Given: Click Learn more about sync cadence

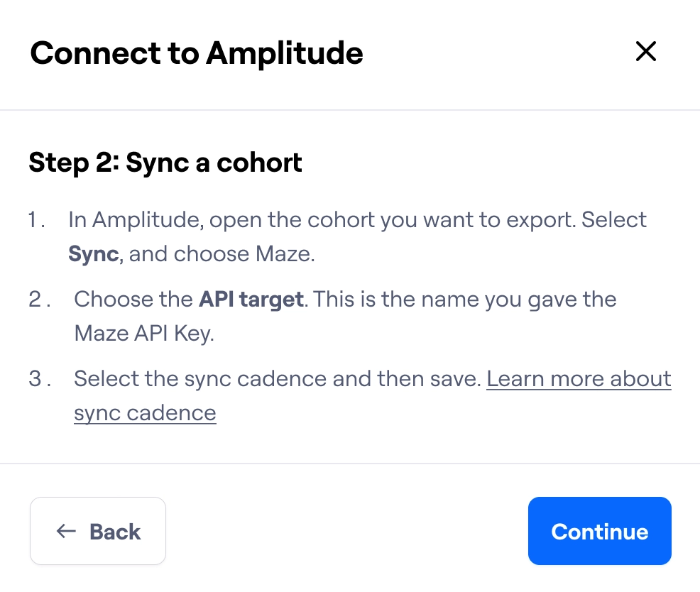Looking at the screenshot, I should coord(579,378).
